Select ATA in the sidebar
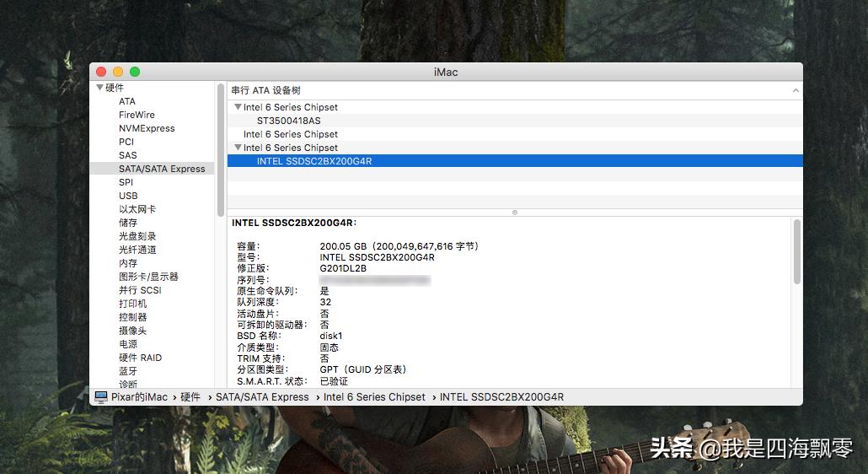This screenshot has width=868, height=474. click(126, 101)
